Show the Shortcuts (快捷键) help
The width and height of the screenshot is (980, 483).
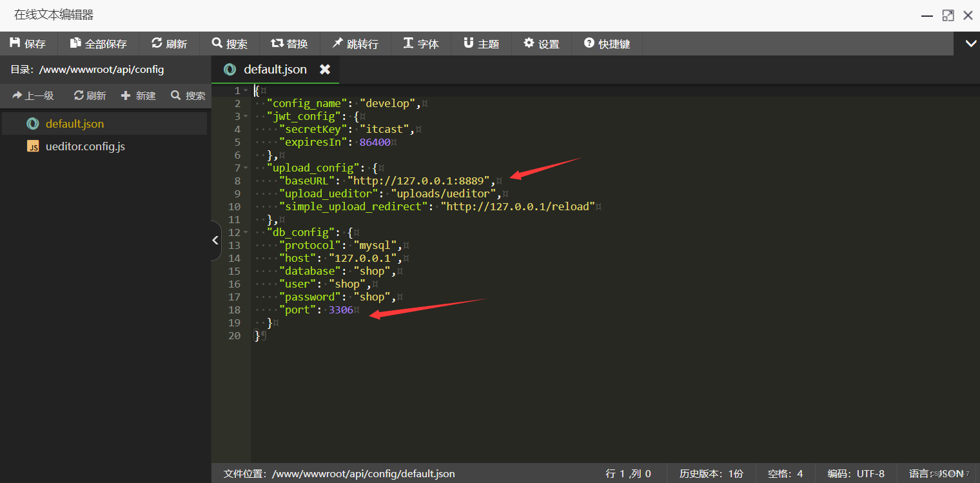(607, 44)
